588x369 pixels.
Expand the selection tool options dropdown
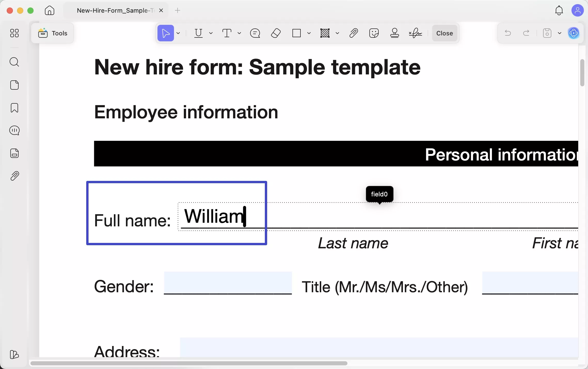[178, 33]
